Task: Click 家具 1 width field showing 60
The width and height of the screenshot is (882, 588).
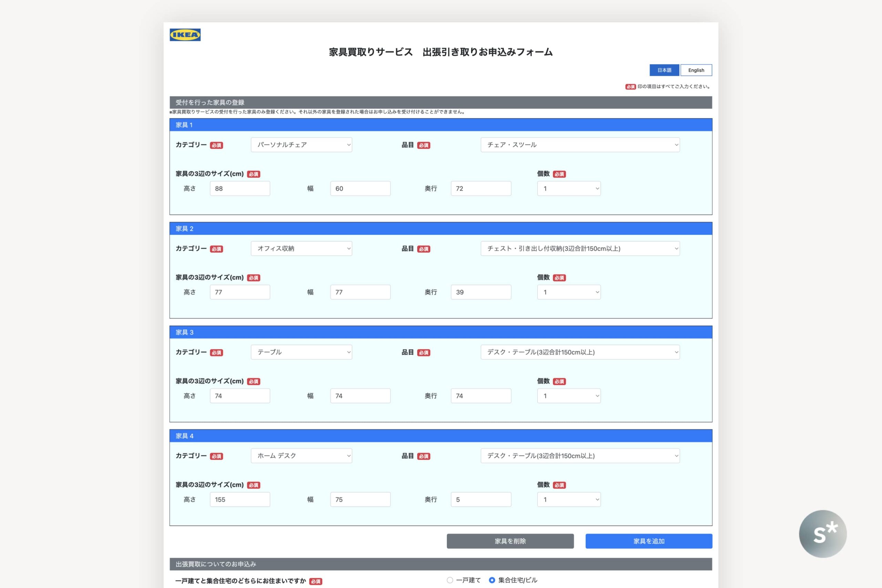Action: [360, 189]
